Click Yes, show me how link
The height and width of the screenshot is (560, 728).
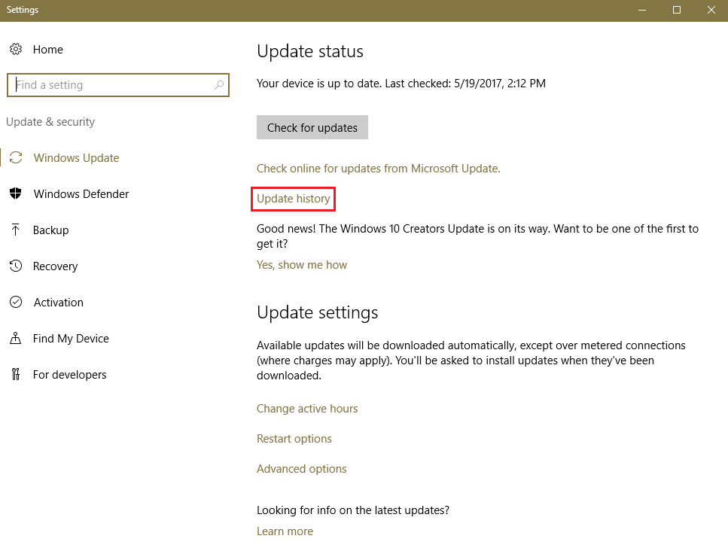pyautogui.click(x=302, y=265)
